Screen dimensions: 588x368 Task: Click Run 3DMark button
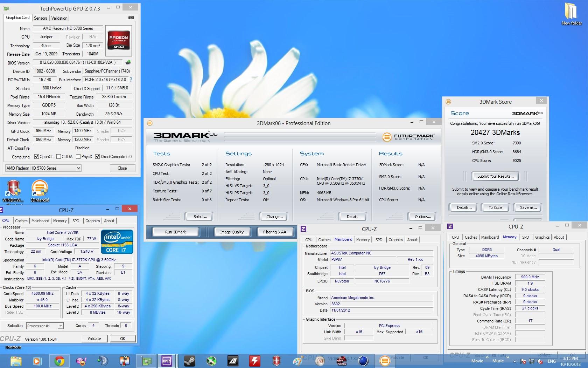(175, 232)
